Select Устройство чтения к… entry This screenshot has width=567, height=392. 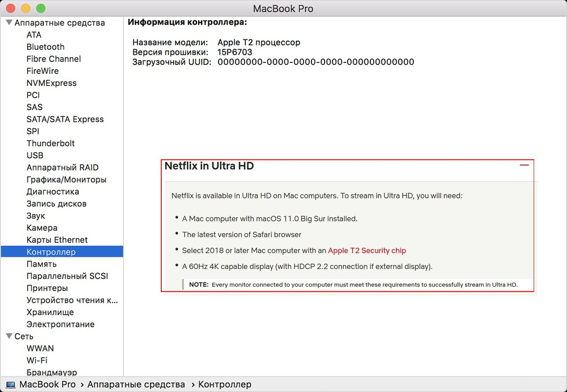(x=72, y=300)
